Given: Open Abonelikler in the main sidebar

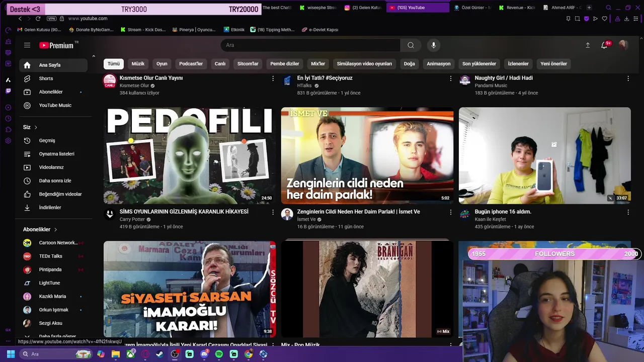Looking at the screenshot, I should click(53, 92).
